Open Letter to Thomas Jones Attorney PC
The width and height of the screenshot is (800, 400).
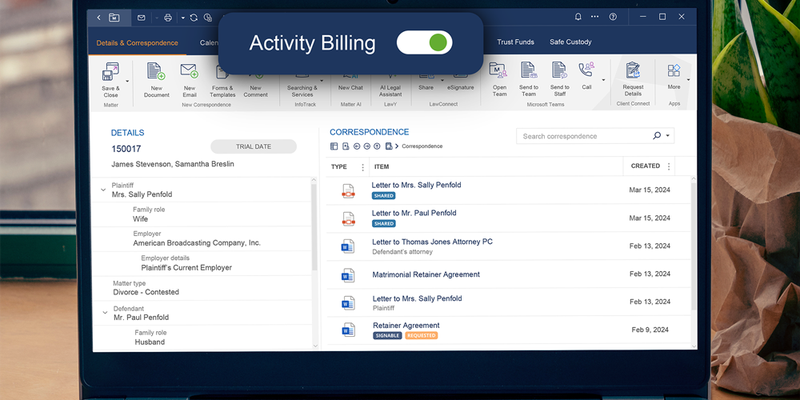tap(432, 241)
